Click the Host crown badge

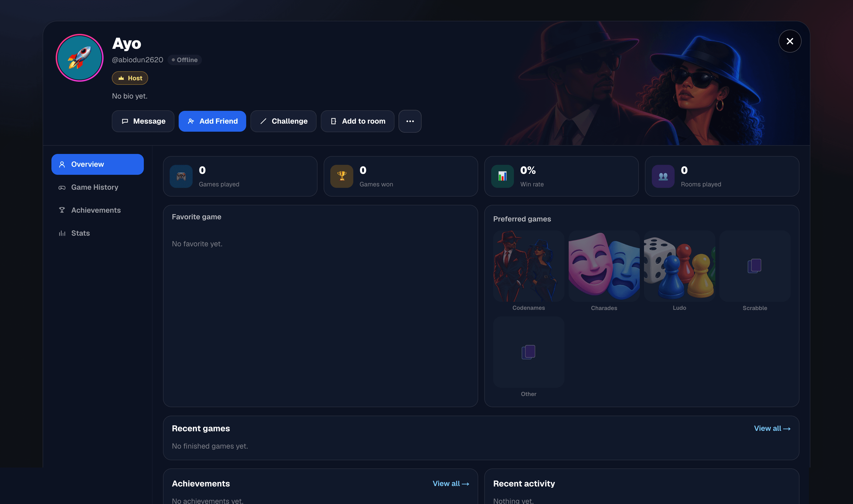[x=130, y=78]
